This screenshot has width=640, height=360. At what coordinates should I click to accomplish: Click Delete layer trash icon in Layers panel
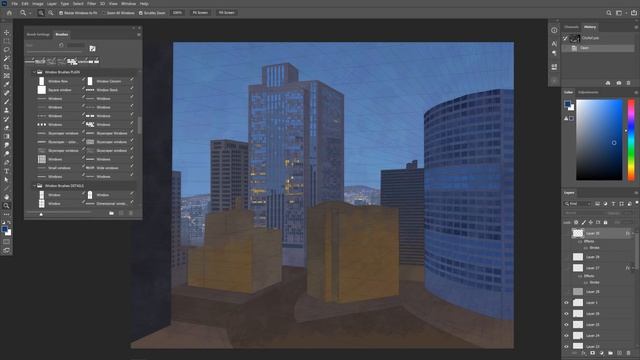(x=629, y=353)
